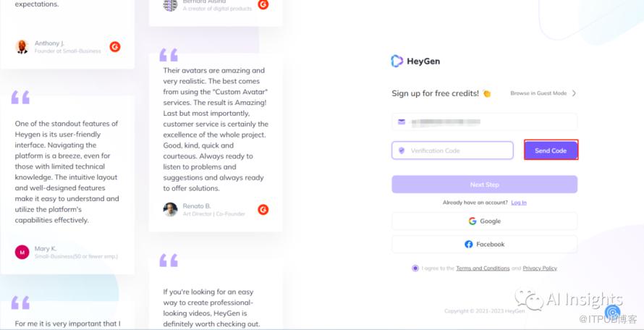Click Anthony J.'s profile photo

tap(22, 47)
